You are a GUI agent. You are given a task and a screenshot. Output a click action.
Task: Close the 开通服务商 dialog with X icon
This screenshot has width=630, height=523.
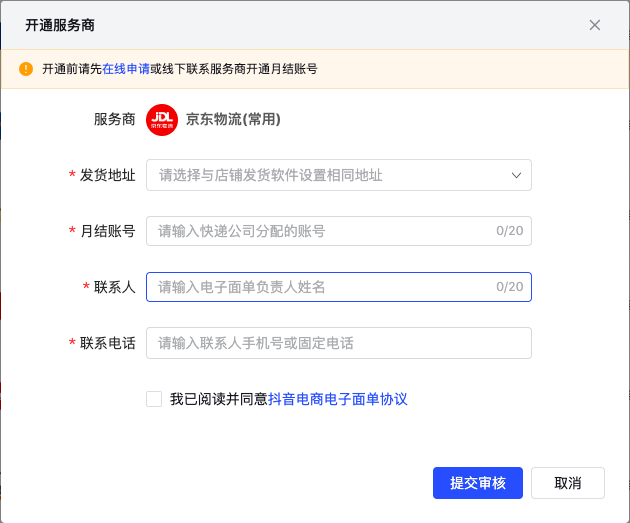[595, 25]
